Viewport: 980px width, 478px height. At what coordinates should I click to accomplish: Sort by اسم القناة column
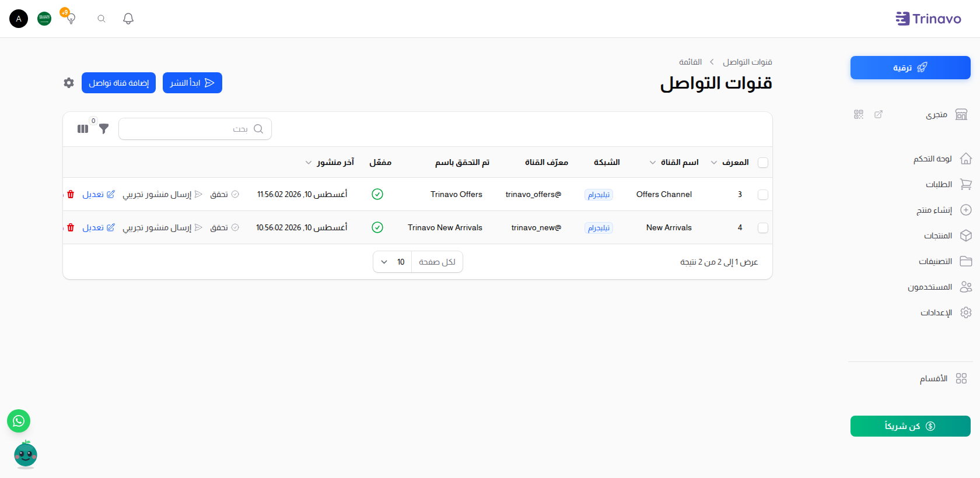tap(674, 162)
